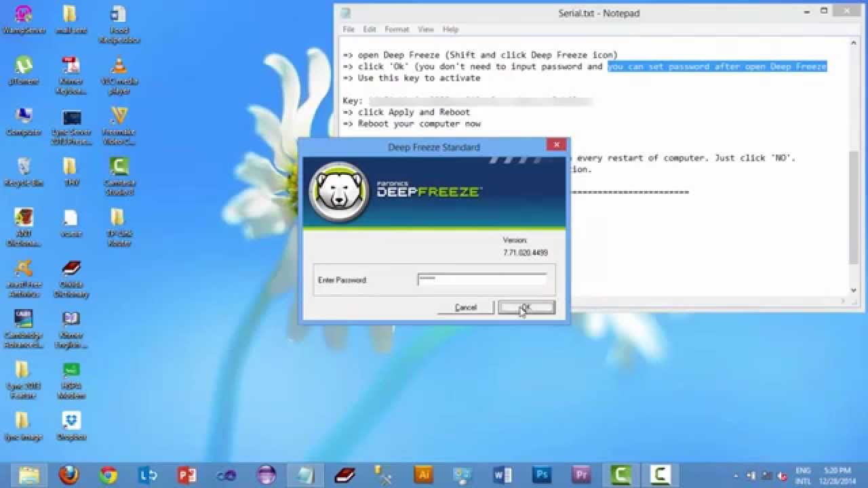868x488 pixels.
Task: Open Lync from the taskbar
Action: click(147, 474)
